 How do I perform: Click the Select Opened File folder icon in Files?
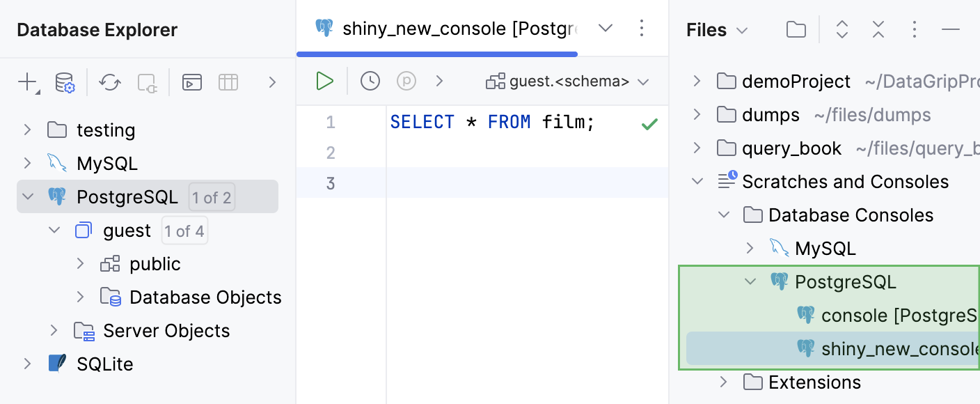pos(796,29)
